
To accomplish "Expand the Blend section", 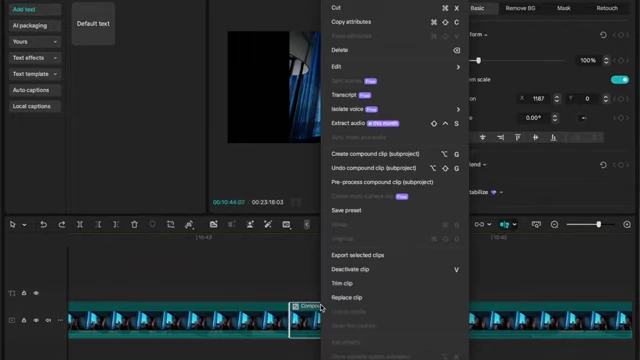I will (484, 165).
